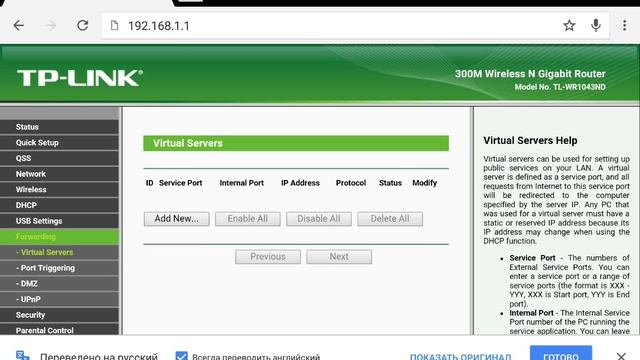Select QSS in the sidebar
This screenshot has width=640, height=360.
pyautogui.click(x=60, y=158)
